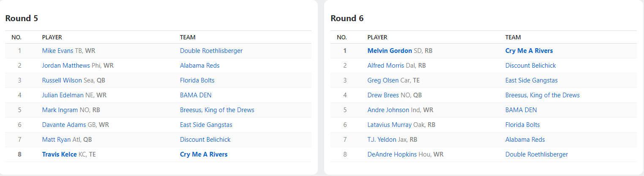Click Jordan Matthews in Round 5

point(65,66)
